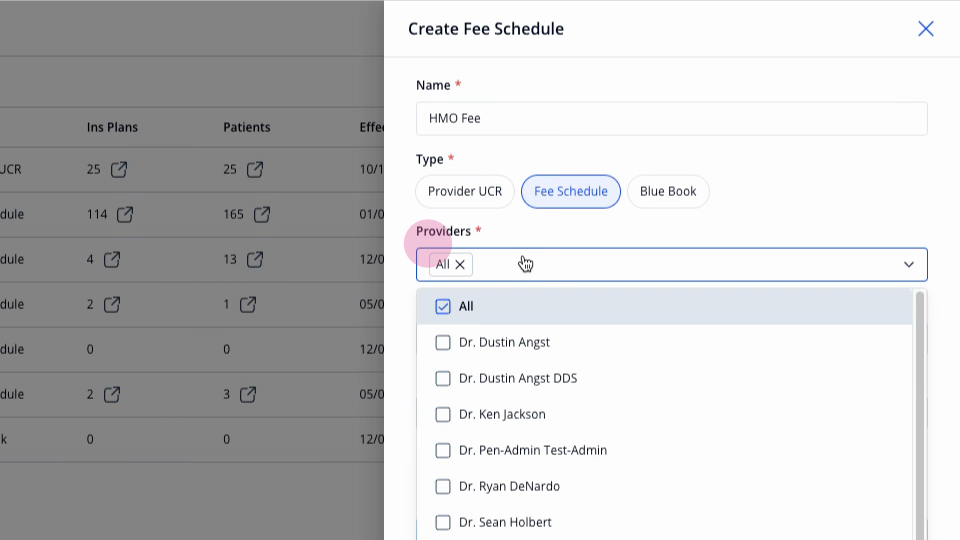This screenshot has width=960, height=540.
Task: Close the Create Fee Schedule panel
Action: click(x=925, y=29)
